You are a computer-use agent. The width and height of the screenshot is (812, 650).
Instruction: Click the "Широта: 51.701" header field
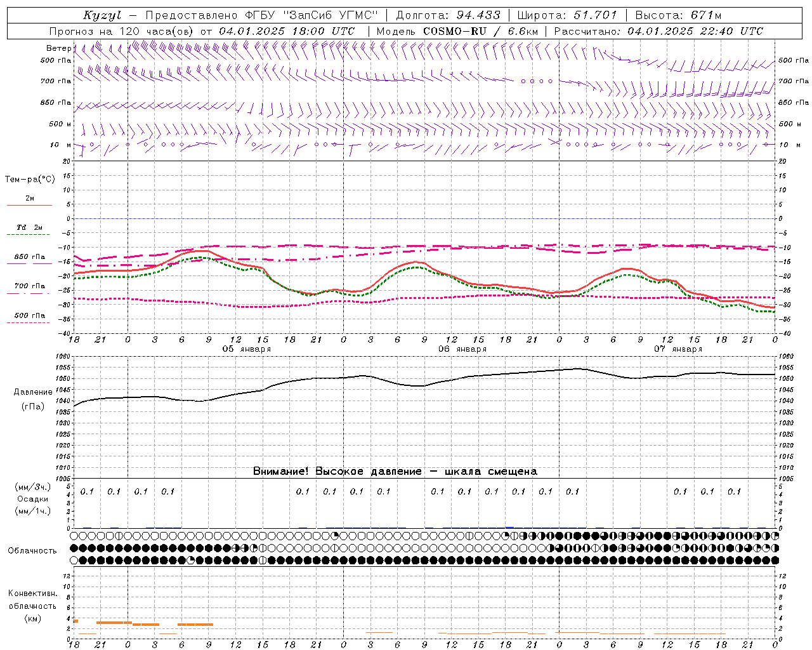568,15
